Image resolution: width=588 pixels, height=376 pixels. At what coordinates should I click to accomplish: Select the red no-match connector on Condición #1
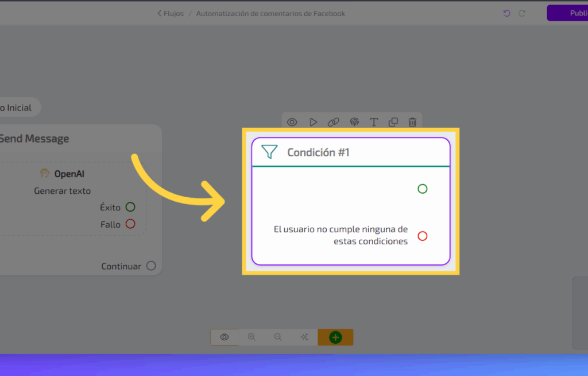click(x=423, y=236)
